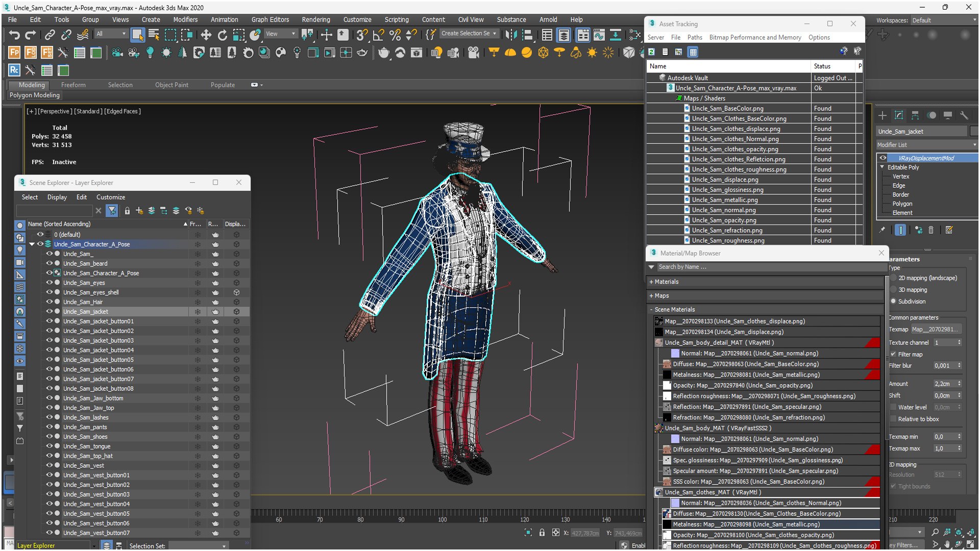Switch Asset Tracking to table view icon
The image size is (980, 551).
(693, 52)
